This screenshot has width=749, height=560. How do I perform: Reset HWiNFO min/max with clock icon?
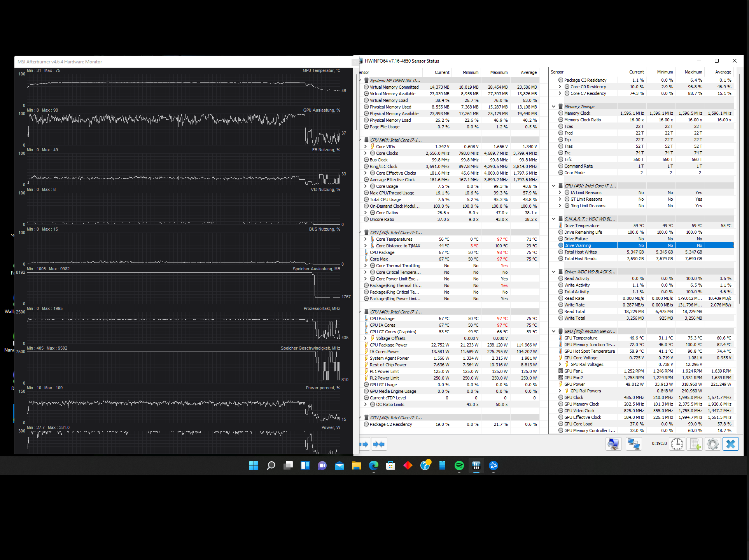[677, 444]
